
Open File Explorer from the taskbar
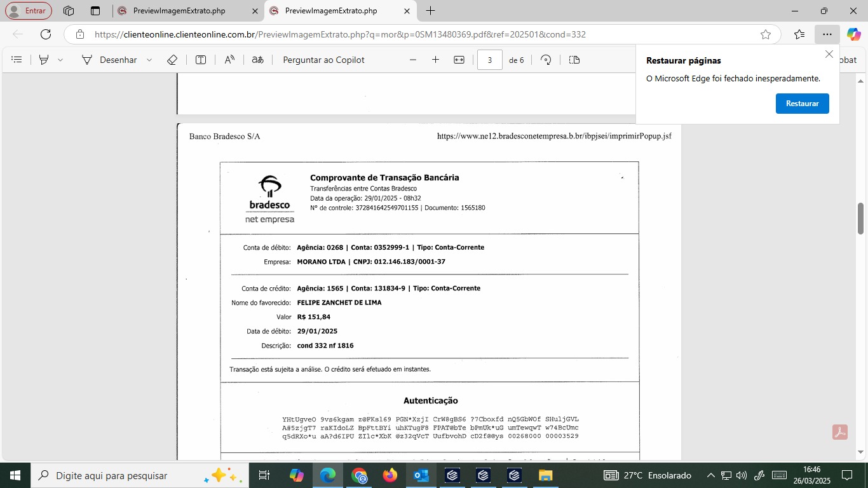(x=545, y=475)
